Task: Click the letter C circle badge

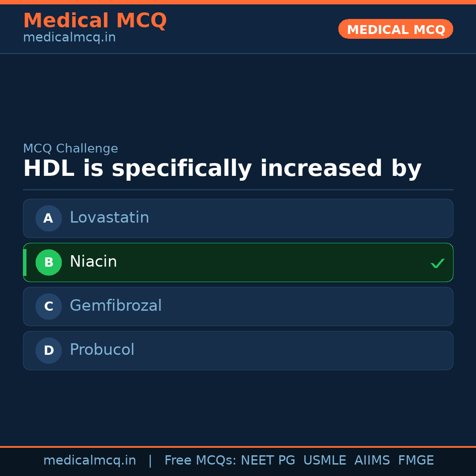Action: tap(48, 306)
